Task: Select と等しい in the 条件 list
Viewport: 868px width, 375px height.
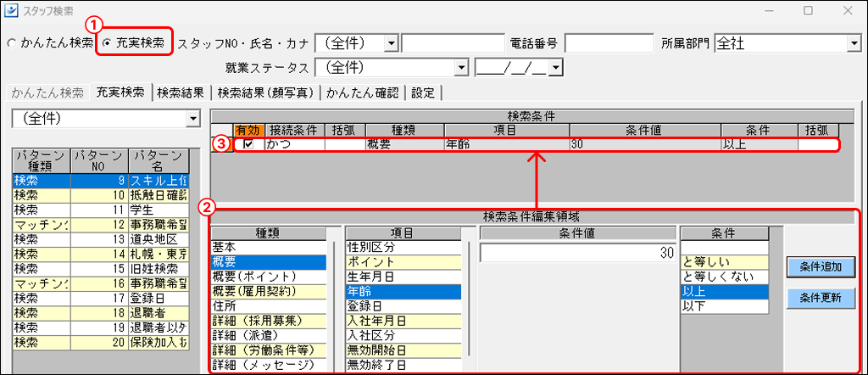Action: [x=725, y=261]
